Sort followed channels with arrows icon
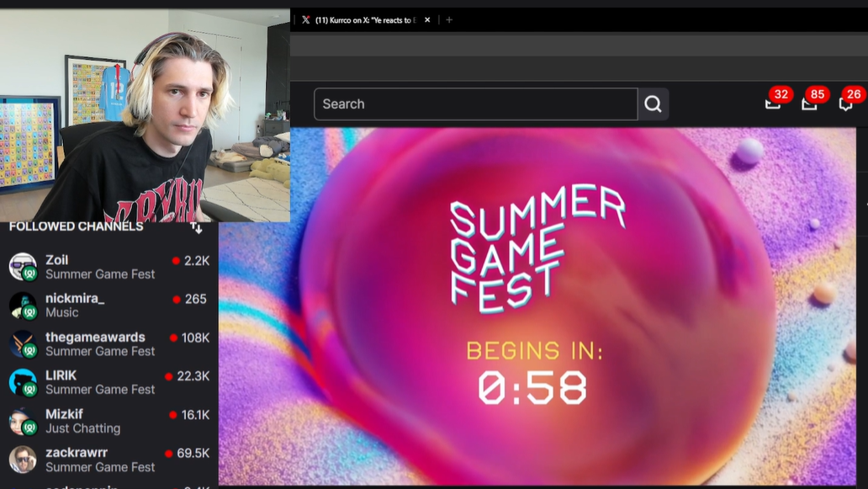Image resolution: width=868 pixels, height=489 pixels. click(x=197, y=227)
